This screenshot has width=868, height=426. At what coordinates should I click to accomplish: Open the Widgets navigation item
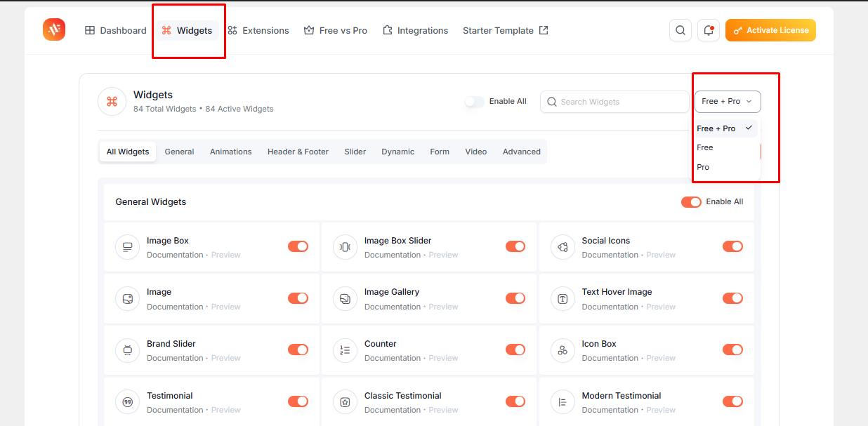coord(187,30)
